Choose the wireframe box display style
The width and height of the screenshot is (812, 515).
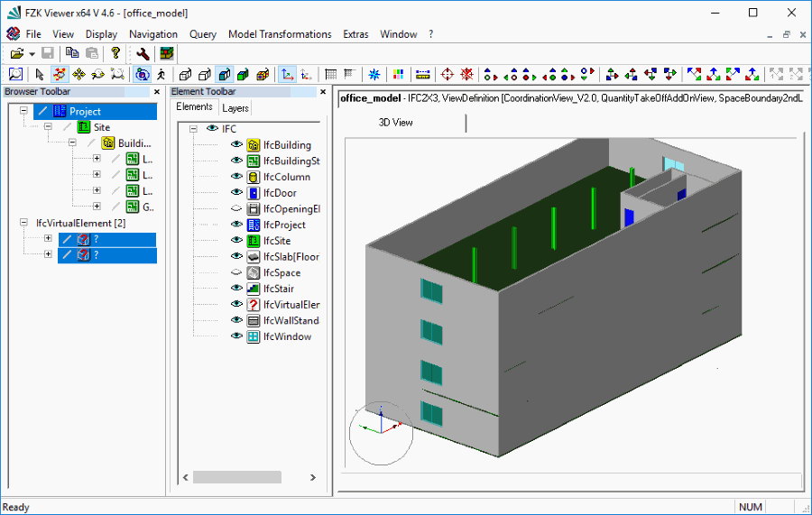click(x=185, y=75)
